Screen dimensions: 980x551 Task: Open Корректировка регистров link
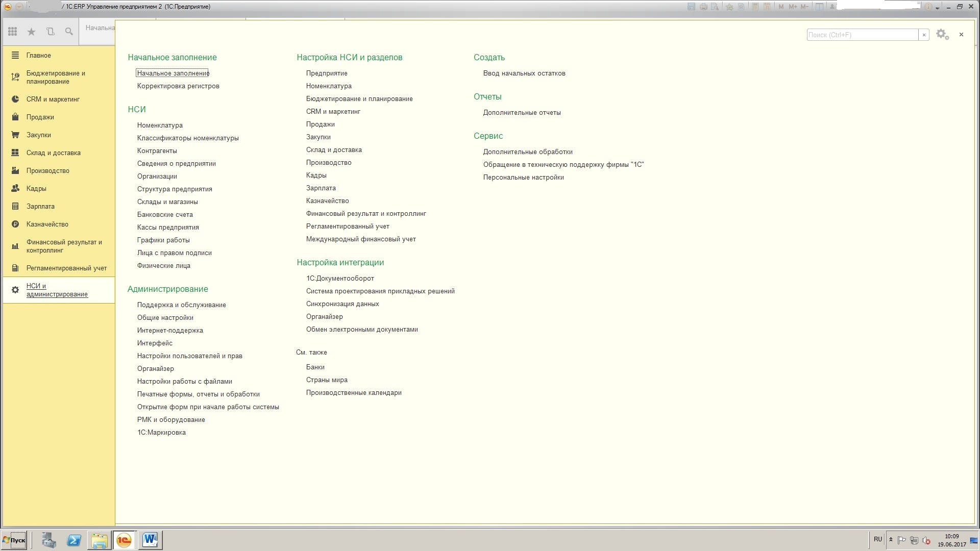(178, 86)
